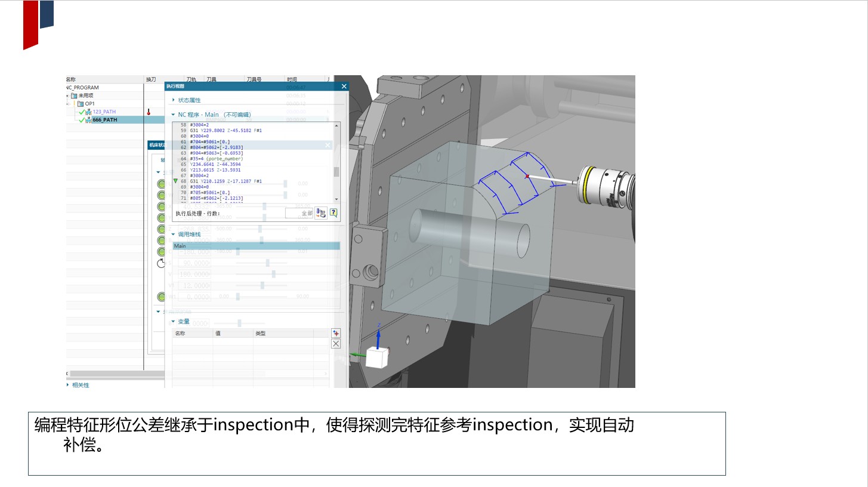Image resolution: width=868 pixels, height=487 pixels.
Task: Close the 执行视图 dialog
Action: point(344,87)
